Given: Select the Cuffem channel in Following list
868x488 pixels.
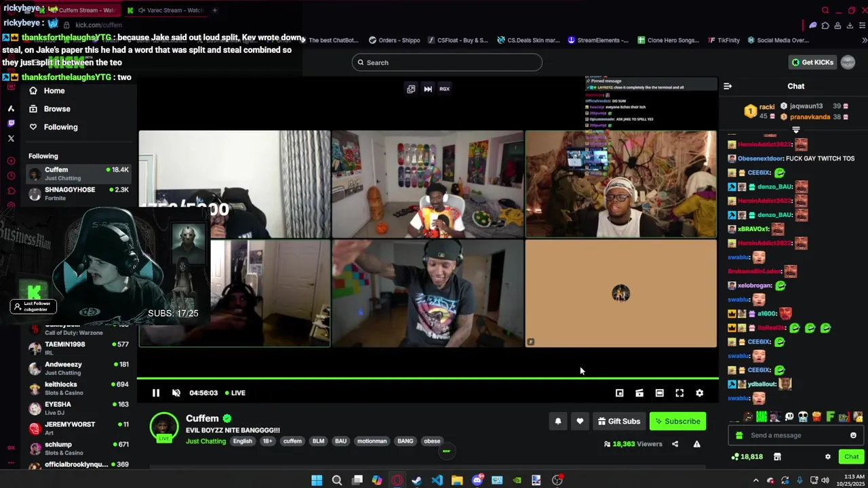Looking at the screenshot, I should point(79,174).
